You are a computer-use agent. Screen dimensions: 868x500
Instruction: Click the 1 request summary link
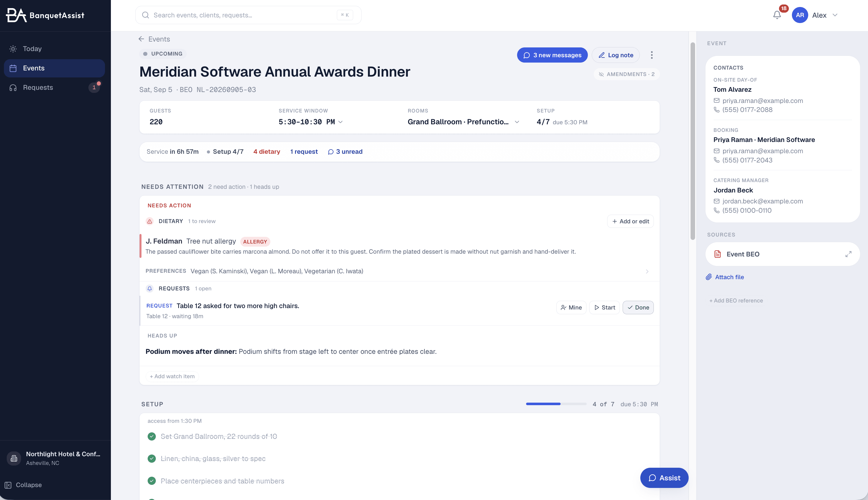pyautogui.click(x=304, y=152)
